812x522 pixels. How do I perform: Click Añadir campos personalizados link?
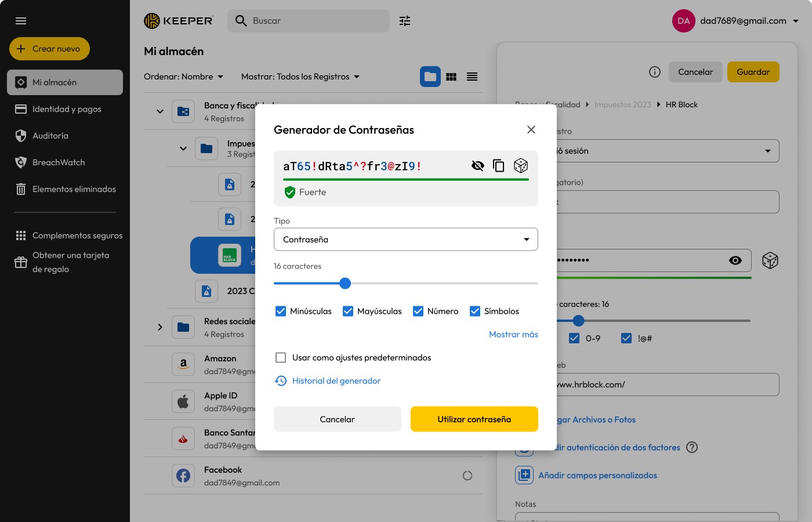(597, 475)
